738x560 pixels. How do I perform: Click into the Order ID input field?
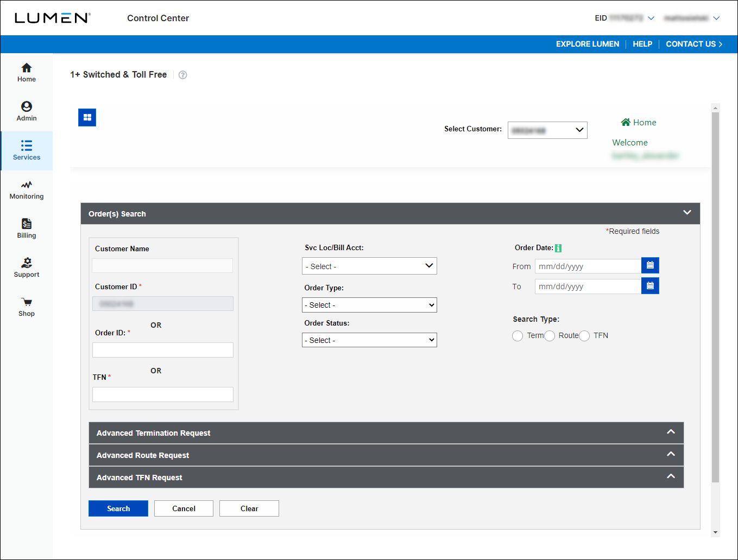163,350
